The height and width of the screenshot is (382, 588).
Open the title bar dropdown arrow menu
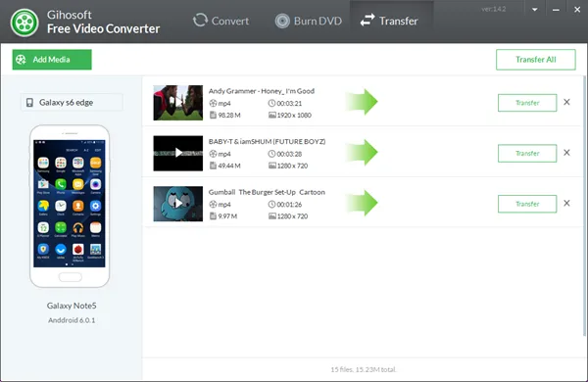click(x=535, y=10)
